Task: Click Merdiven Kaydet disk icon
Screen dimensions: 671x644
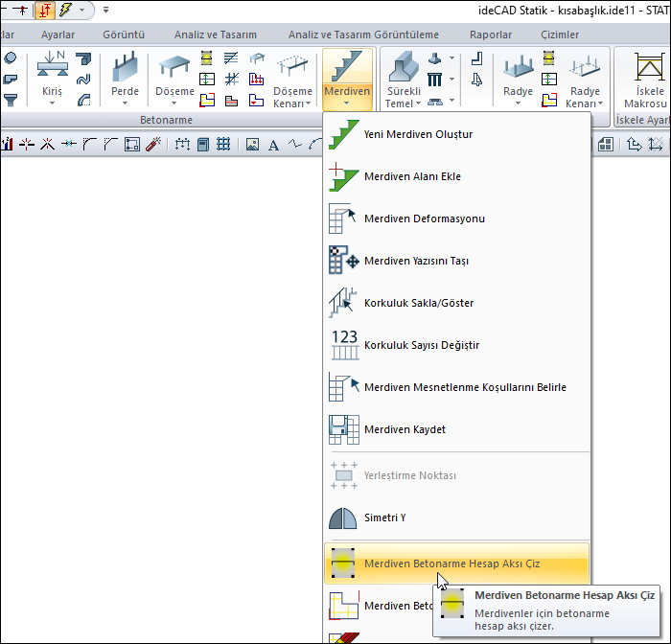Action: 343,429
